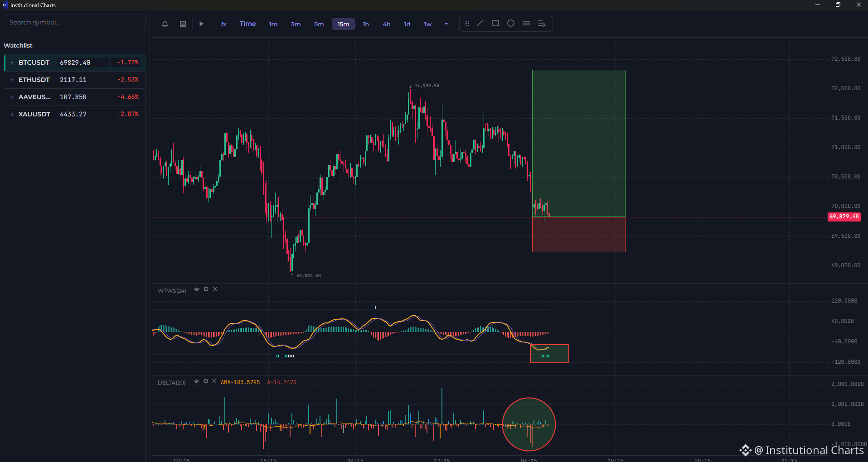
Task: Restore down the Institutional Charts window
Action: point(838,5)
